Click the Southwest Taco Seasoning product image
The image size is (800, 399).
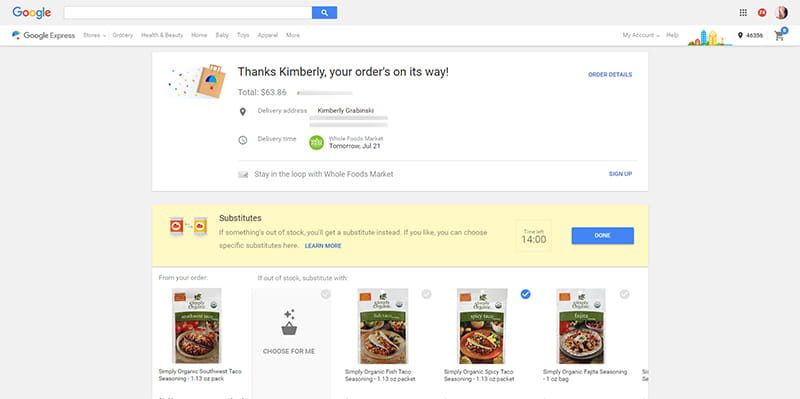(x=196, y=326)
